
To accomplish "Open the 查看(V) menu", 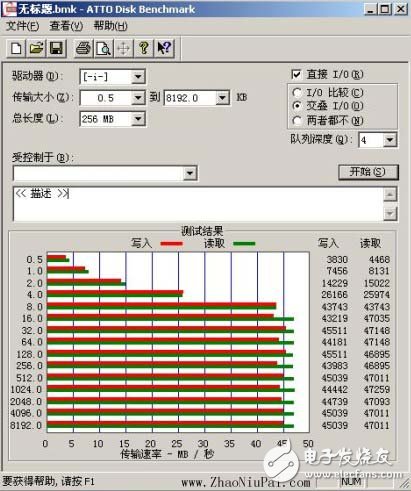I will pyautogui.click(x=66, y=26).
